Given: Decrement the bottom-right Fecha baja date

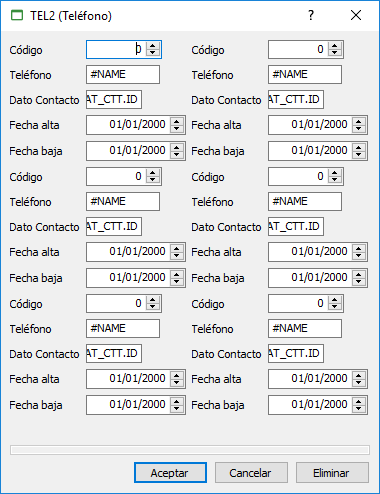Looking at the screenshot, I should pyautogui.click(x=359, y=408).
